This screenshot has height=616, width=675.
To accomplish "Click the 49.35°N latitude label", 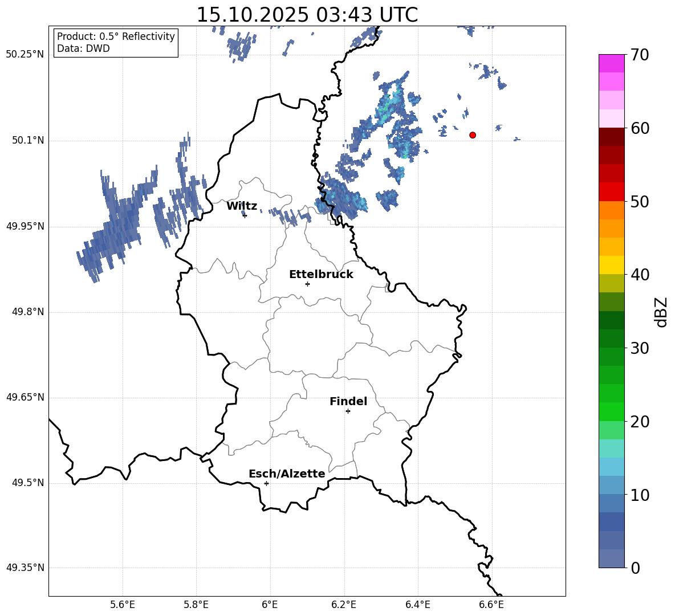I will pyautogui.click(x=25, y=568).
